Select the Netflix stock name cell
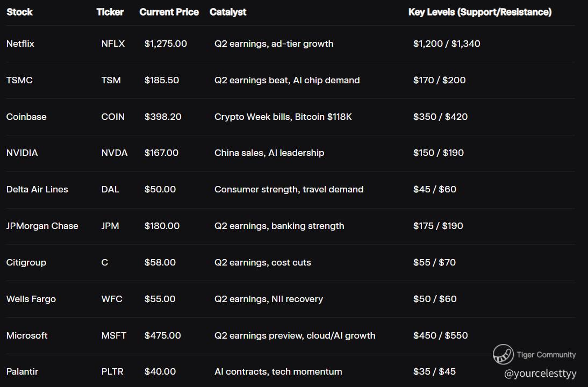588x387 pixels. point(20,44)
